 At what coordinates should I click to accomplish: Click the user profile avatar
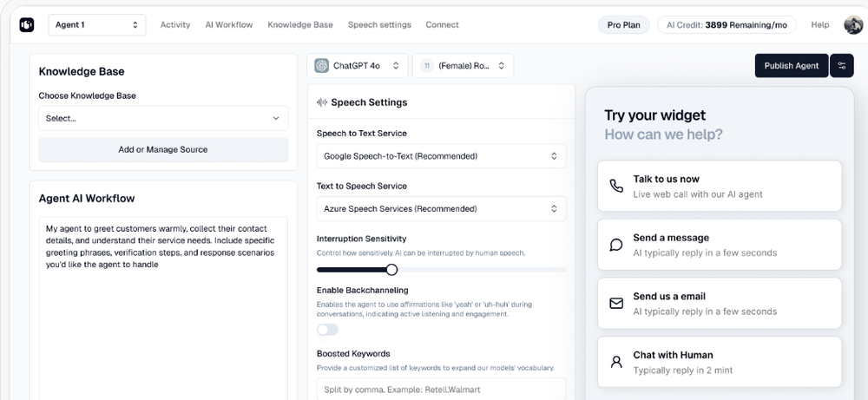(x=852, y=25)
